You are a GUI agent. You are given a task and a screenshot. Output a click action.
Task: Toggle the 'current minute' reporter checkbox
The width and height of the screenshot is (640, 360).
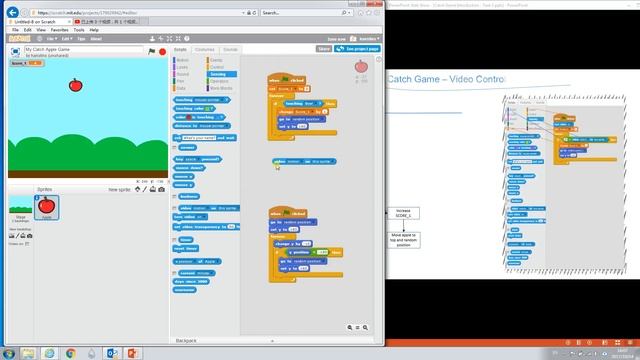pyautogui.click(x=175, y=273)
